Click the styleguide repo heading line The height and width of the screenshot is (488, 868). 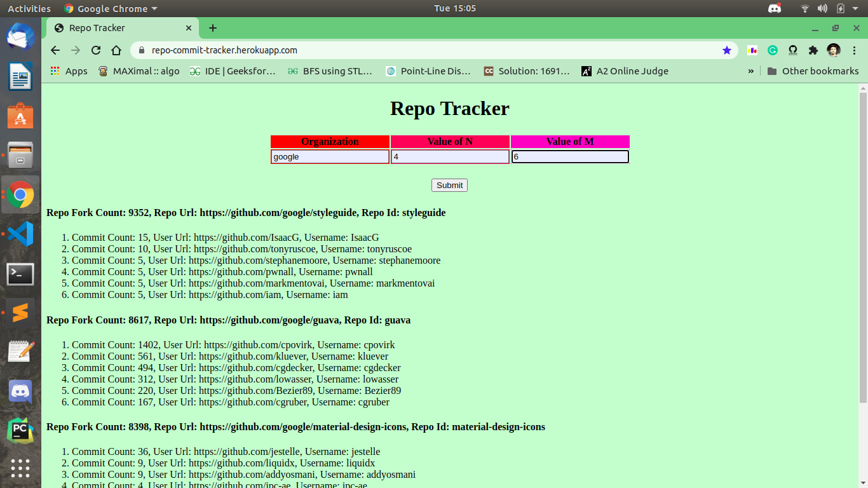pyautogui.click(x=246, y=213)
